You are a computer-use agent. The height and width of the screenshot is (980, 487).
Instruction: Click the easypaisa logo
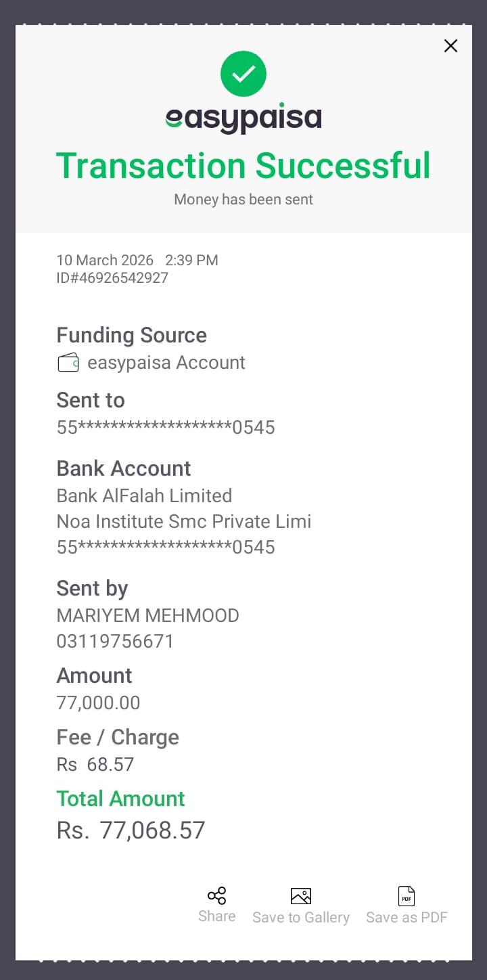pyautogui.click(x=243, y=119)
